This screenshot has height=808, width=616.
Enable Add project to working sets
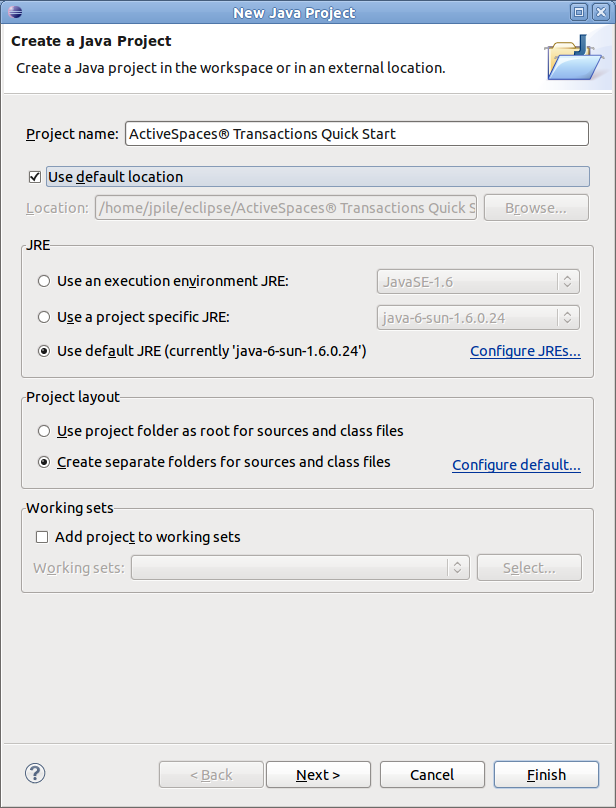pos(41,536)
